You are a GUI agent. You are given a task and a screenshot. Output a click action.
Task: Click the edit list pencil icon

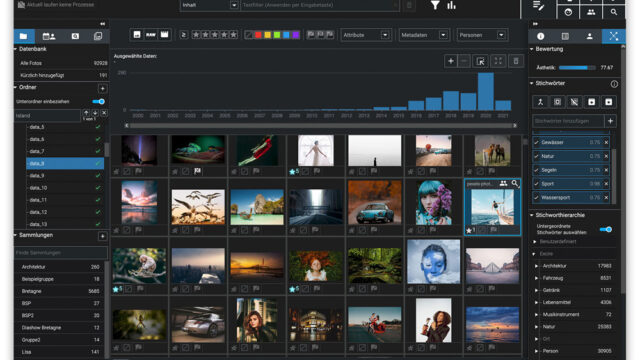[x=538, y=6]
